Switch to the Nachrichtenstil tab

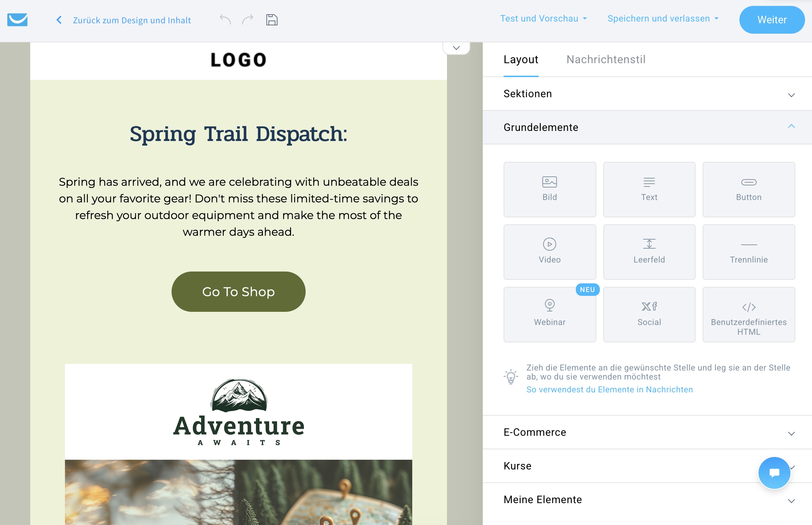606,59
